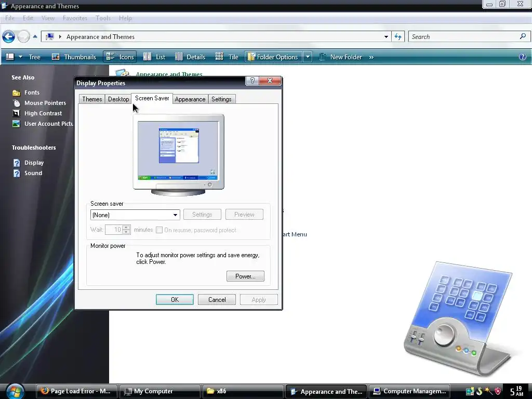532x399 pixels.
Task: Click the taskbar clock
Action: tap(517, 391)
